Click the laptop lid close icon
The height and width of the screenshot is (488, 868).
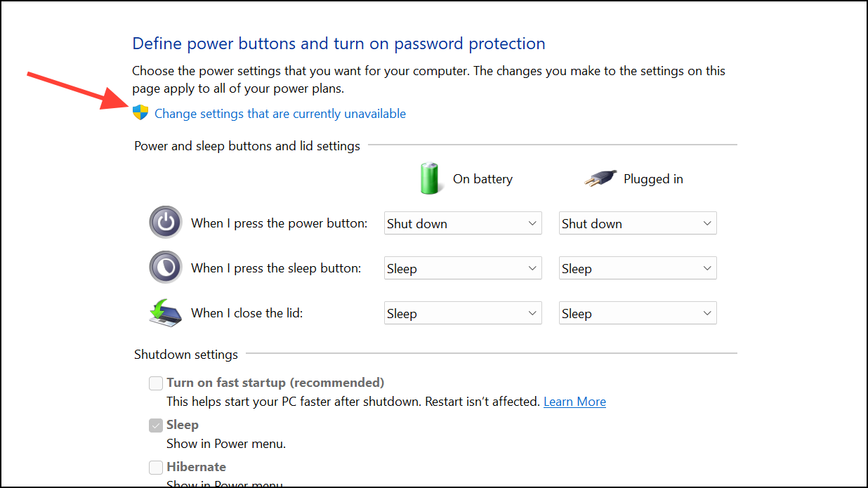tap(165, 312)
